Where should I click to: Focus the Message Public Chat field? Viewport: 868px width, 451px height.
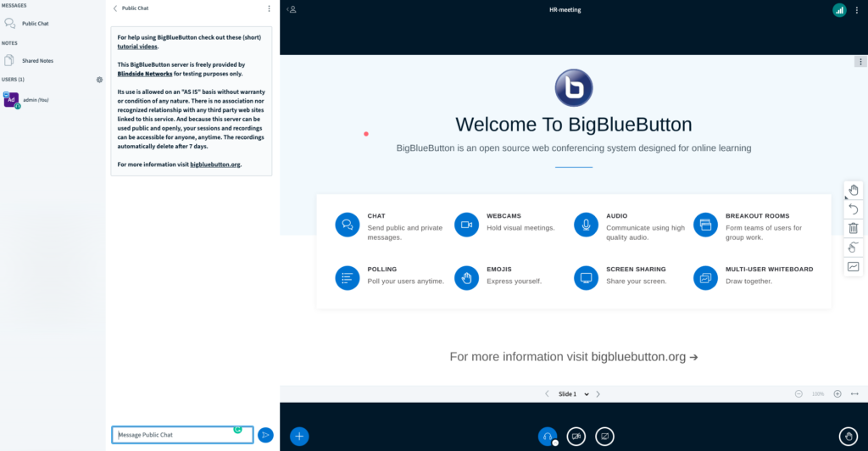(x=183, y=435)
